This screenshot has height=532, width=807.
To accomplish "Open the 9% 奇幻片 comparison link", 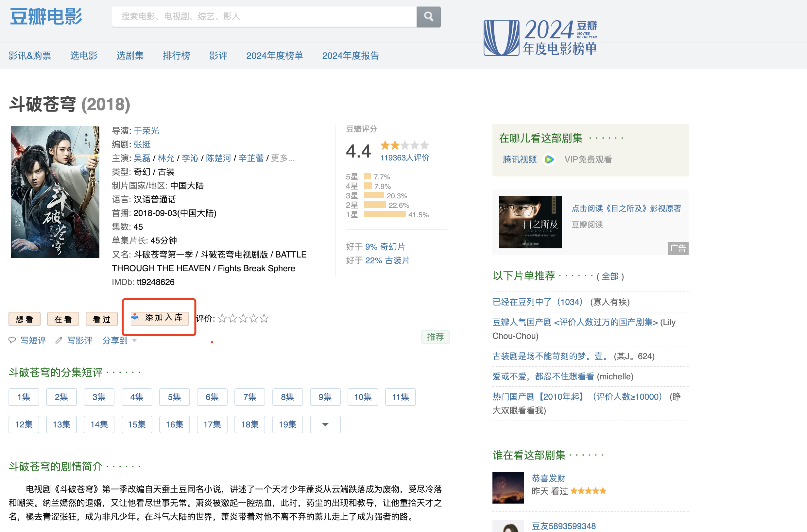I will [x=385, y=247].
